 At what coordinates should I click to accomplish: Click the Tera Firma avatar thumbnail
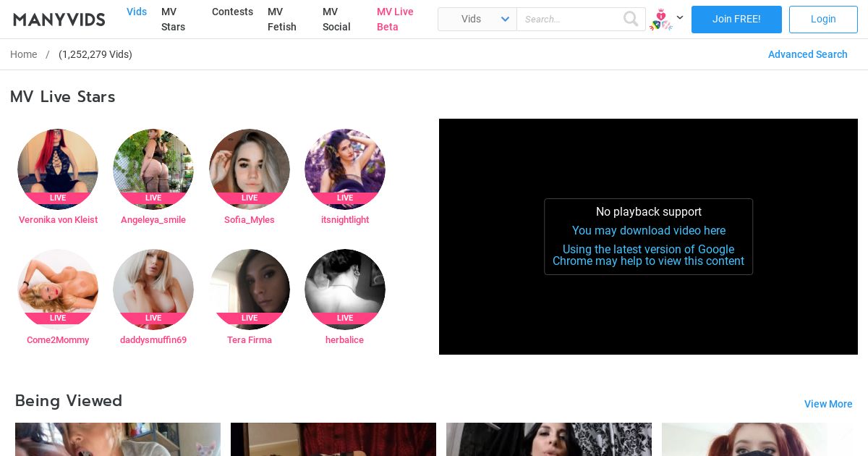click(x=250, y=290)
